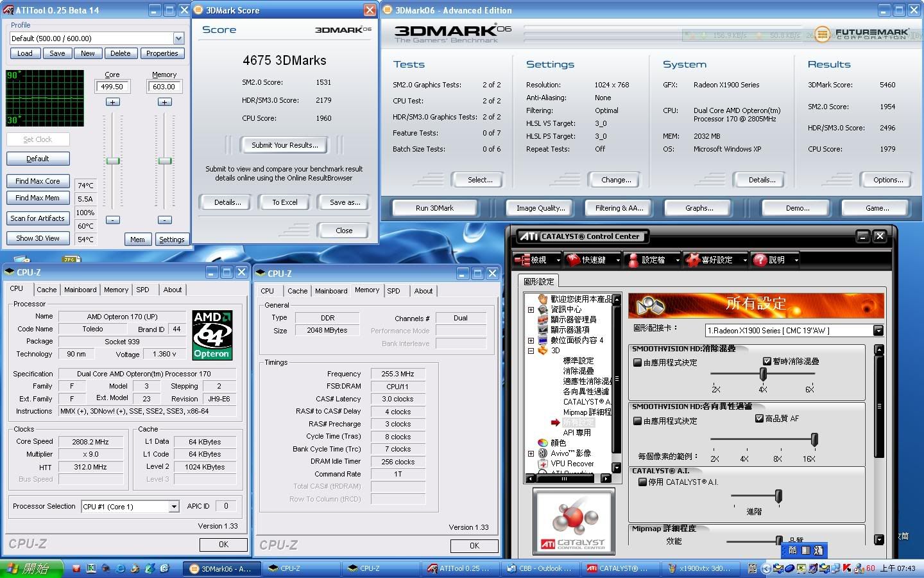
Task: Click the ATITool Core clock slider handle
Action: click(x=113, y=161)
